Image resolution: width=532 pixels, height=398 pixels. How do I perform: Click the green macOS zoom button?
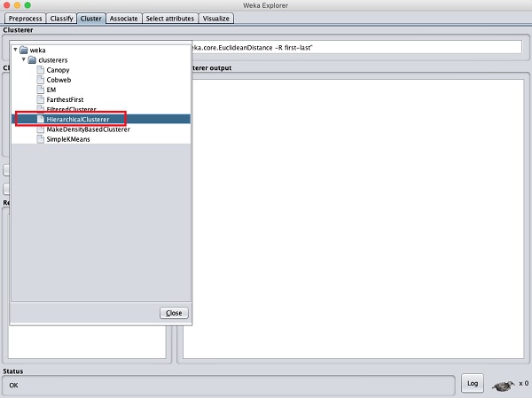tap(27, 5)
